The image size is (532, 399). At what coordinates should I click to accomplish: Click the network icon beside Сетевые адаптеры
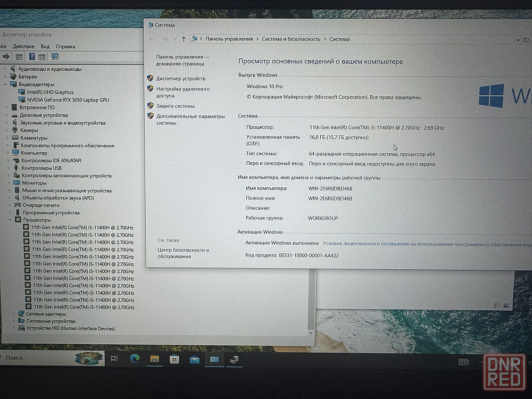click(x=21, y=313)
